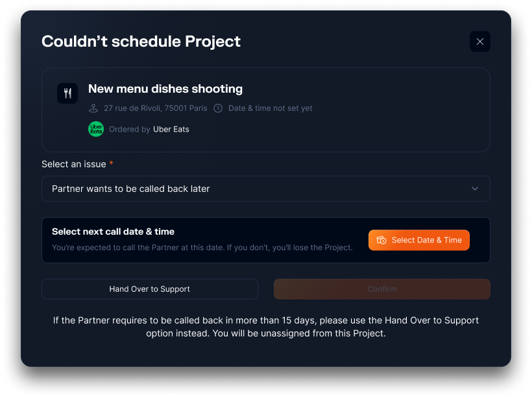Image resolution: width=532 pixels, height=398 pixels.
Task: Click the 15 days callback notice text
Action: pyautogui.click(x=265, y=327)
